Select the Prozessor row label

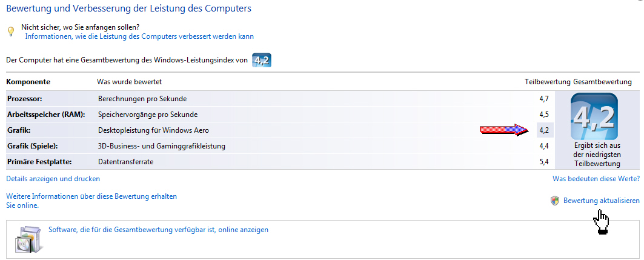tap(25, 99)
